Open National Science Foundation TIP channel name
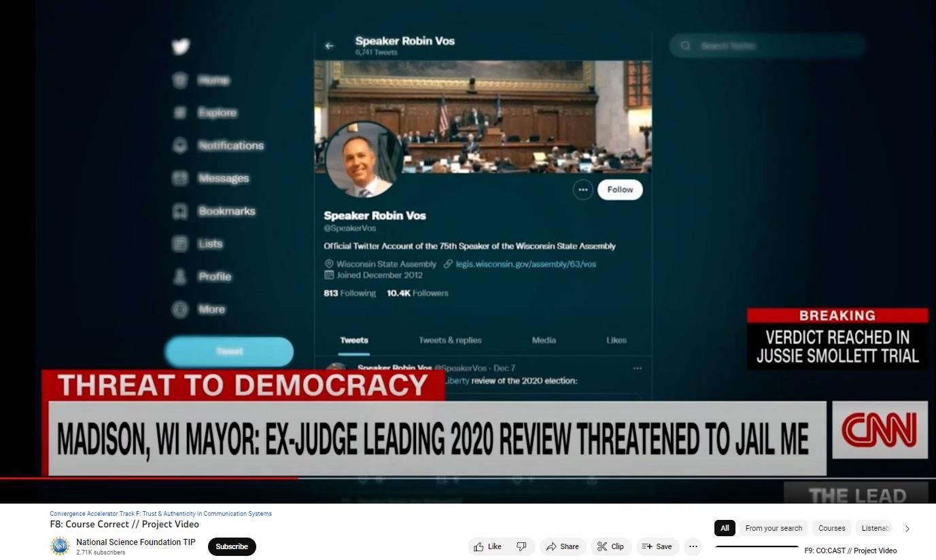This screenshot has height=560, width=936. click(136, 542)
